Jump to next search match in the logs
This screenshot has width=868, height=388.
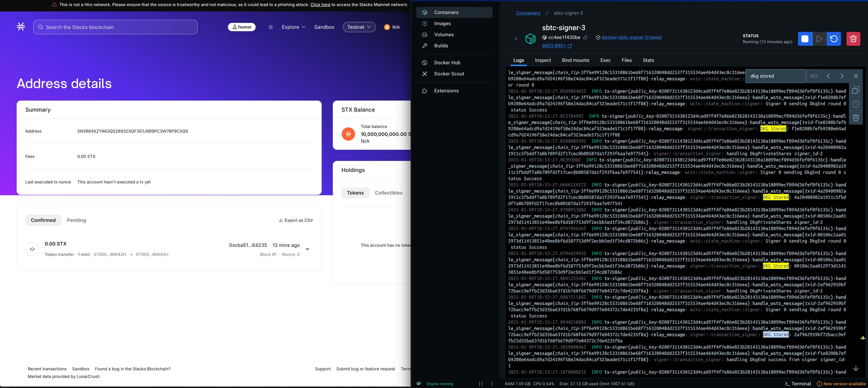coord(842,76)
